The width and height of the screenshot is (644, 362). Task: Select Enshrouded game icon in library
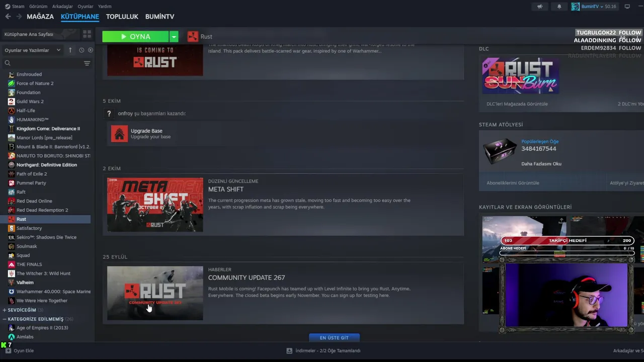(x=11, y=74)
